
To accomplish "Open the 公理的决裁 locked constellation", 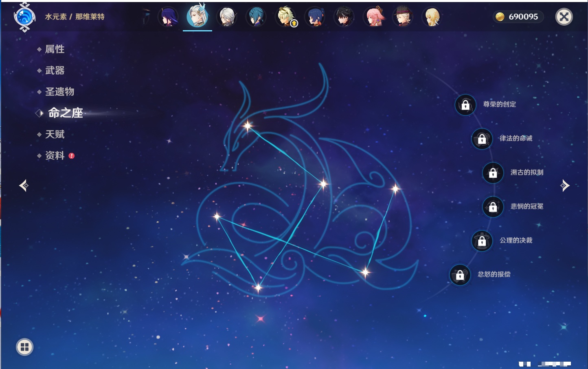I will pyautogui.click(x=482, y=241).
